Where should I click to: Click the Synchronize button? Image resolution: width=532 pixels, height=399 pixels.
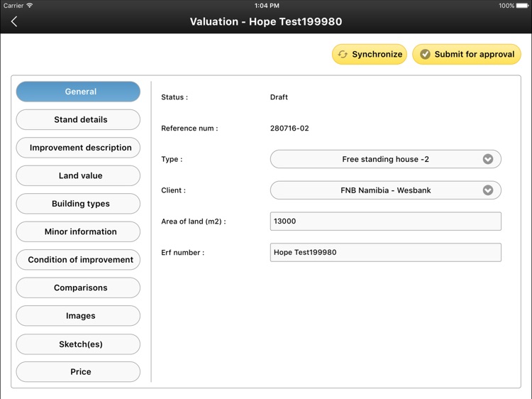pos(369,55)
